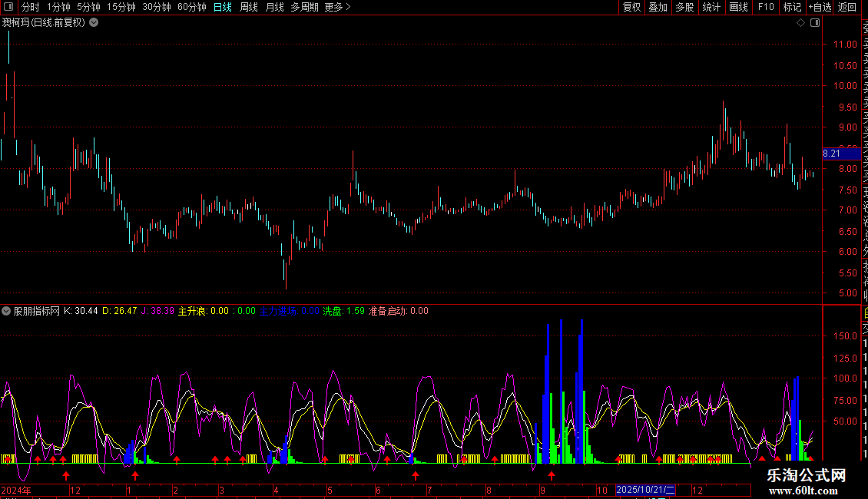Viewport: 868px width, 499px height.
Task: Select the 60分钟 period
Action: (191, 7)
